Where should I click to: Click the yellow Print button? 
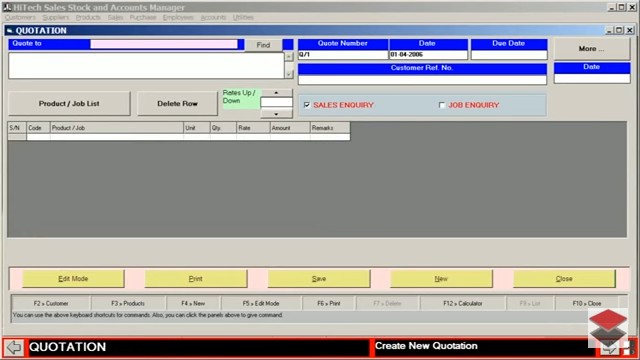pos(196,279)
